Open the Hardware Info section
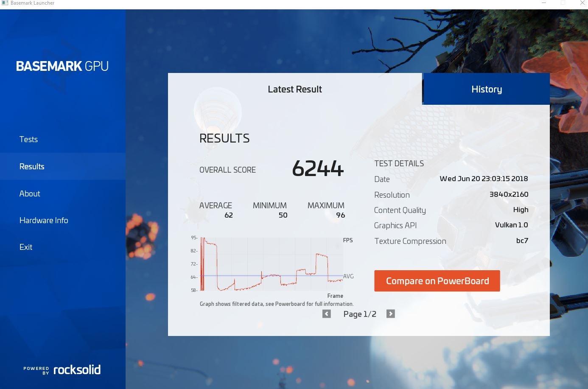Image resolution: width=588 pixels, height=389 pixels. (63, 220)
